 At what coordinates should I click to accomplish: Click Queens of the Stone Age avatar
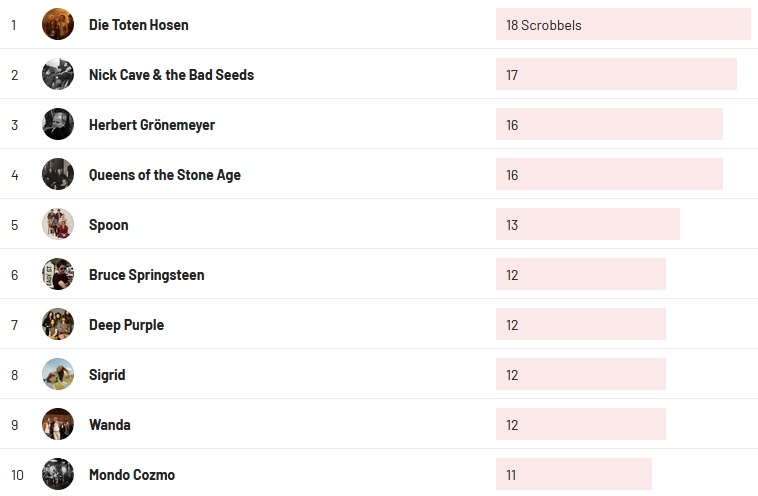pyautogui.click(x=58, y=174)
